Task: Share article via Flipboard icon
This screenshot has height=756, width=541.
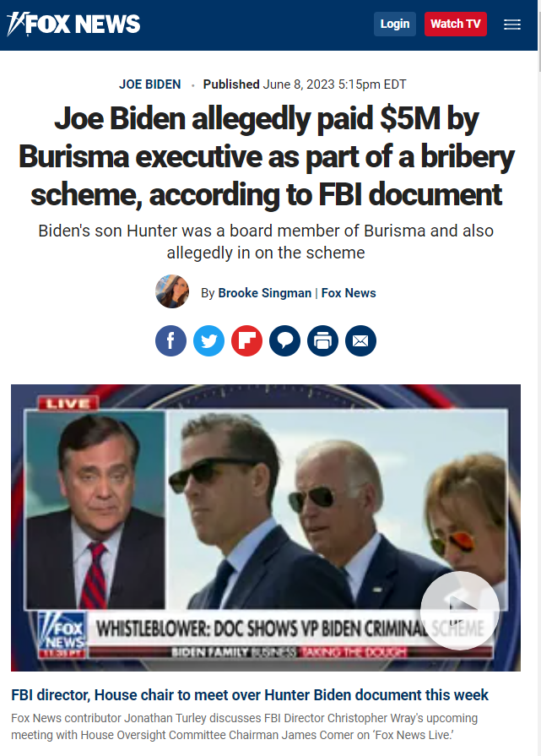Action: 246,341
